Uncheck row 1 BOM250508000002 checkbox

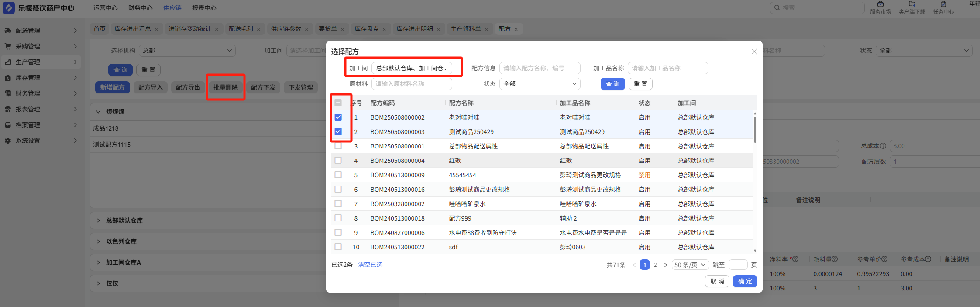click(x=338, y=117)
